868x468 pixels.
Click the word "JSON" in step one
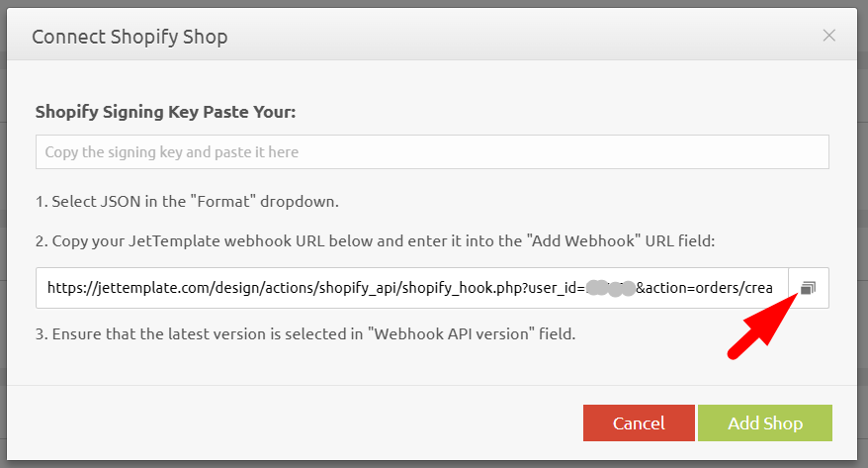tap(116, 202)
